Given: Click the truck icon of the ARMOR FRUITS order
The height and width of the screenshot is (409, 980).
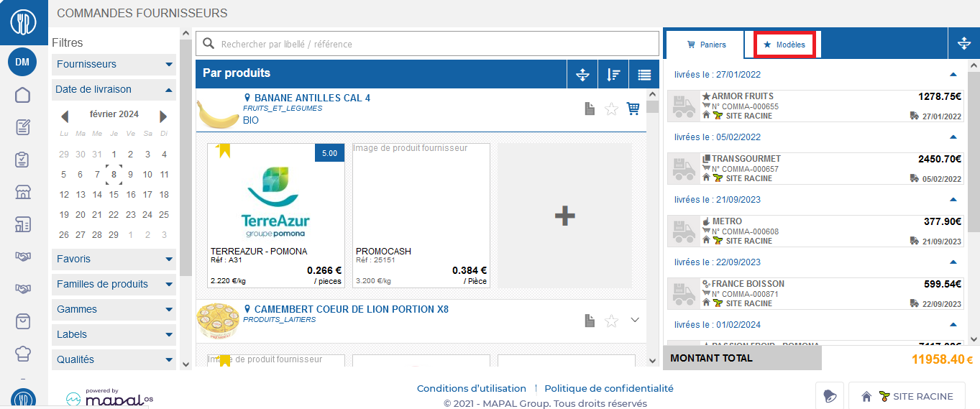Looking at the screenshot, I should pos(683,106).
